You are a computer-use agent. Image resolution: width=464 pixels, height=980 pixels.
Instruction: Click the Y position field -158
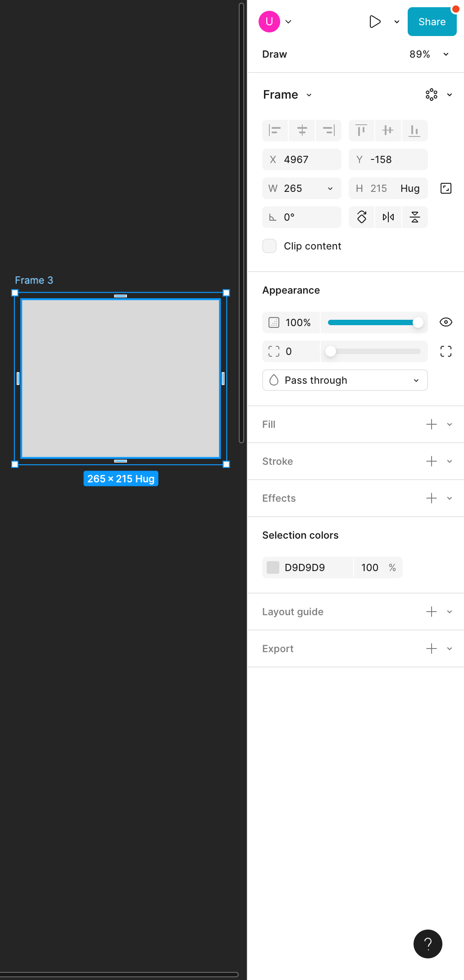tap(388, 159)
